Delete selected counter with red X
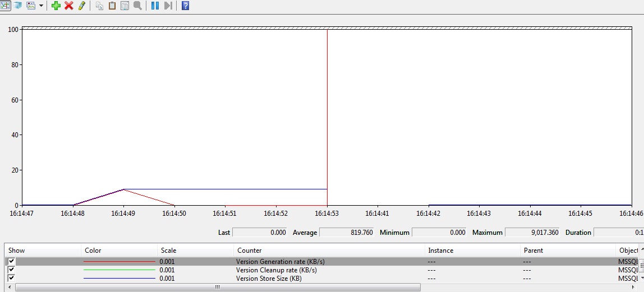The width and height of the screenshot is (644, 292). pos(69,6)
